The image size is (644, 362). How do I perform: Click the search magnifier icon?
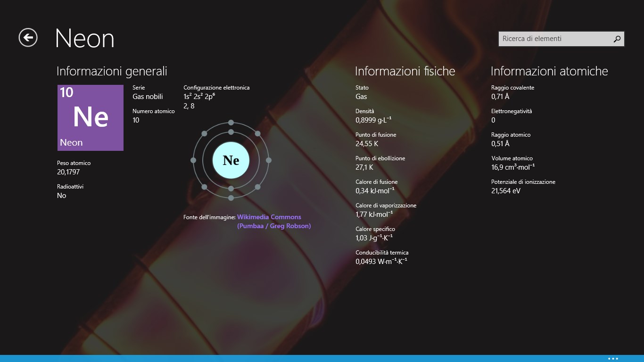[617, 39]
